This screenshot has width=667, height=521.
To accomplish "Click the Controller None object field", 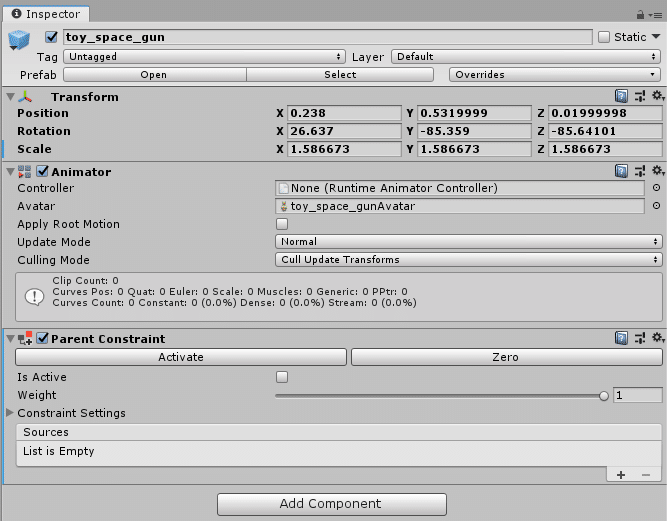I will click(460, 188).
